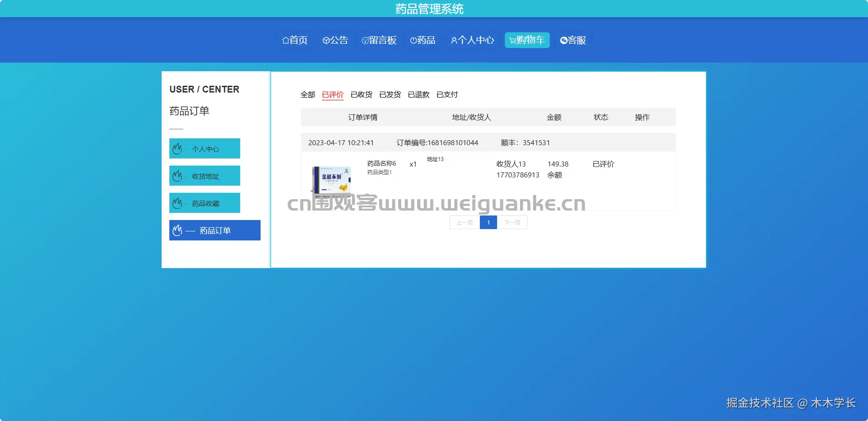Click the 药品名称6 product name
The height and width of the screenshot is (421, 868).
[382, 163]
